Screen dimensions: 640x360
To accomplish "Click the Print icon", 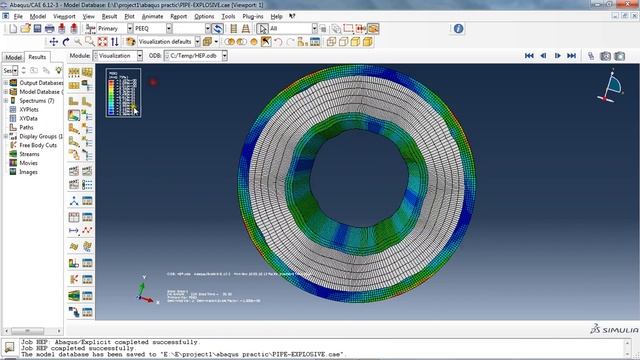I will [x=49, y=29].
